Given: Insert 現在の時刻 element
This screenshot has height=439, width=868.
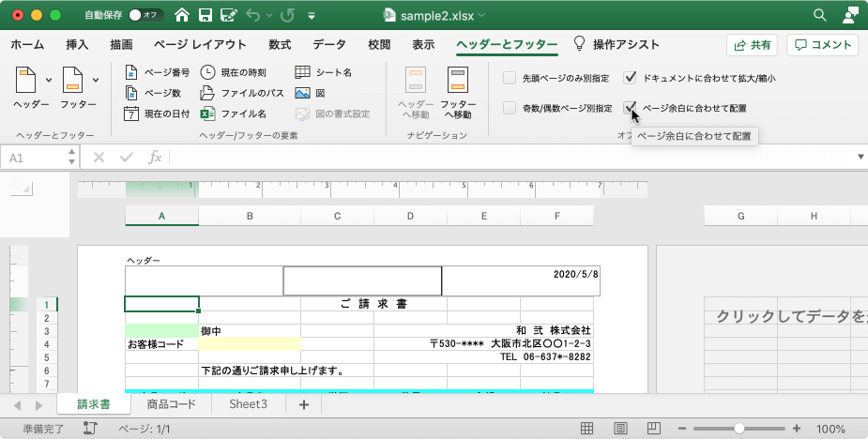Looking at the screenshot, I should (x=233, y=72).
